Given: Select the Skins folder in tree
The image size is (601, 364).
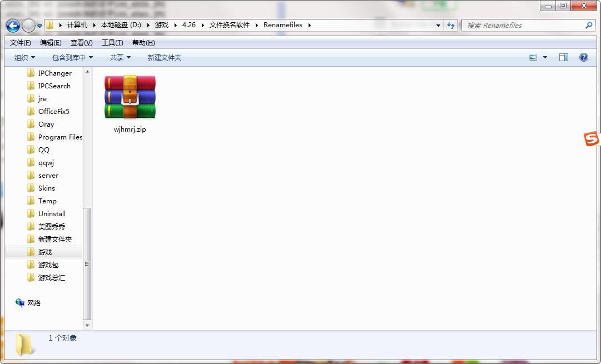Looking at the screenshot, I should pyautogui.click(x=46, y=188).
